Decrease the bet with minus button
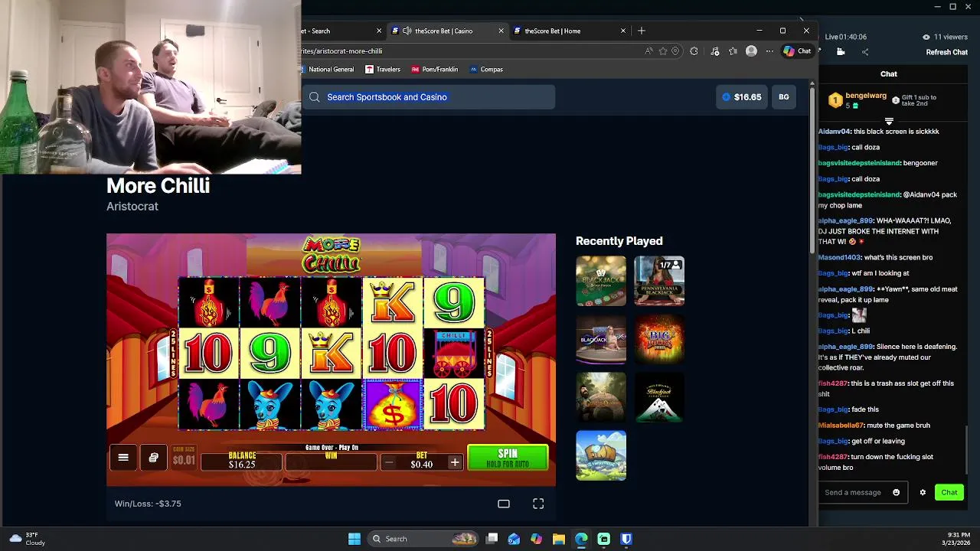The width and height of the screenshot is (980, 551). pos(389,462)
